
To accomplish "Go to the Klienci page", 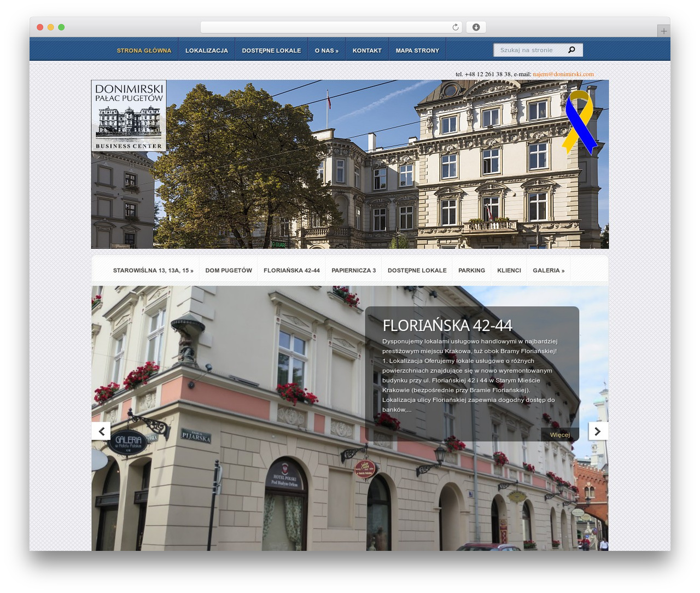I will coord(509,270).
